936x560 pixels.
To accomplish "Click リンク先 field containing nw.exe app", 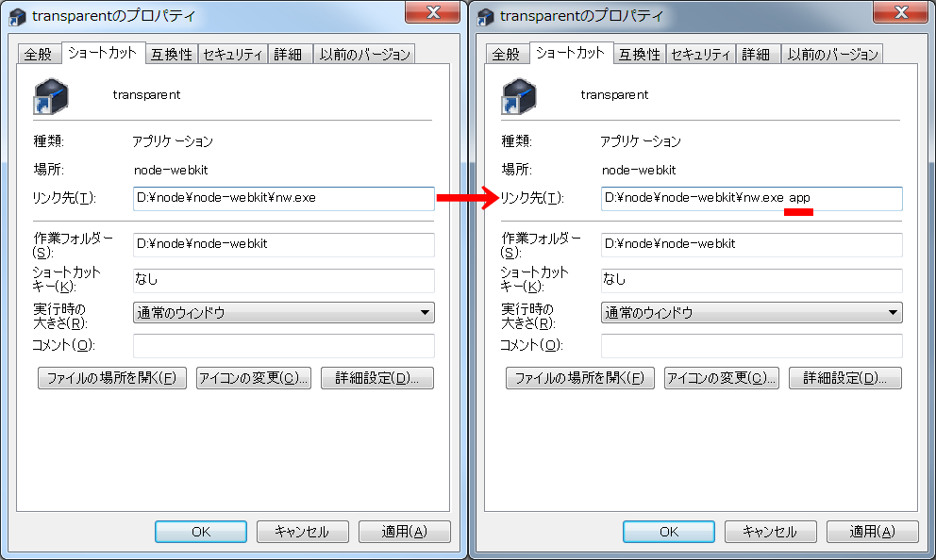I will pos(751,199).
